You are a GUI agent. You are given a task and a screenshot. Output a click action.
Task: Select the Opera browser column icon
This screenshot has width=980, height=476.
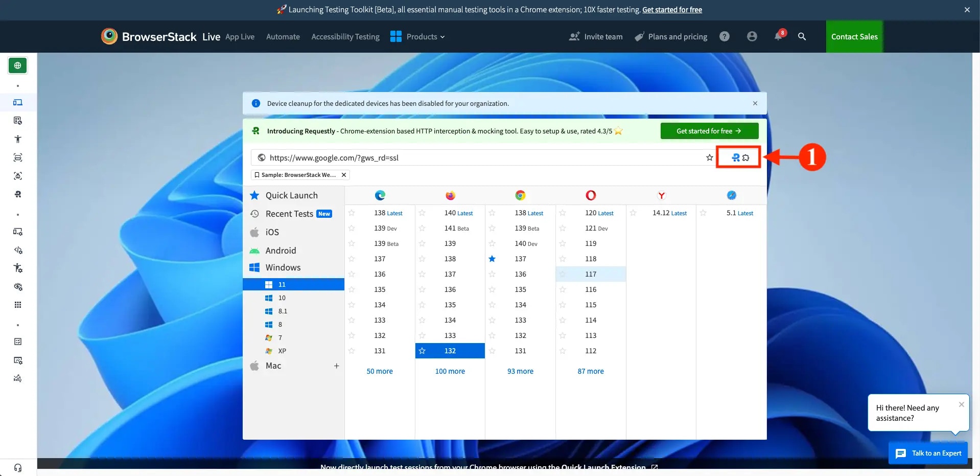tap(591, 195)
